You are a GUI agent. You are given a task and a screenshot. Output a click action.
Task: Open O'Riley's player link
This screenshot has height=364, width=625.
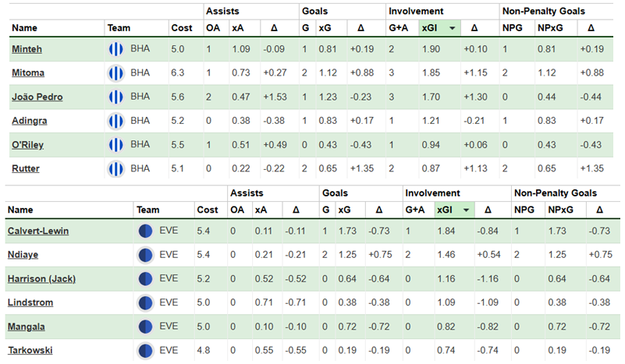click(x=27, y=144)
